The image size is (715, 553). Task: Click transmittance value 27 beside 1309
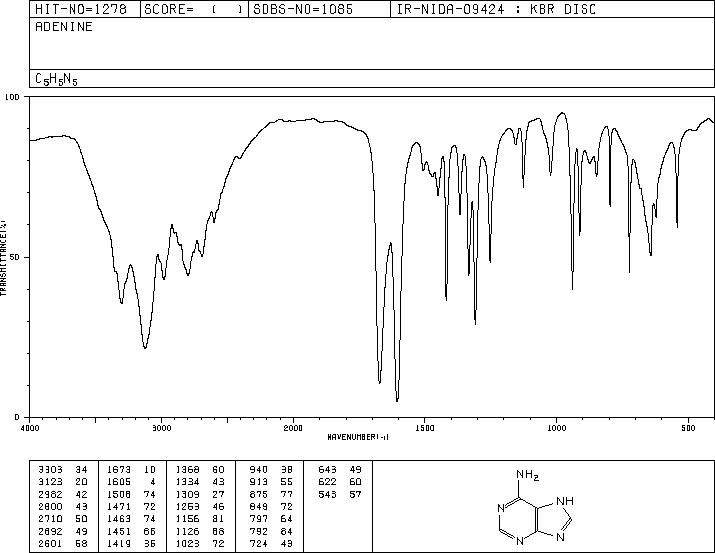click(218, 494)
